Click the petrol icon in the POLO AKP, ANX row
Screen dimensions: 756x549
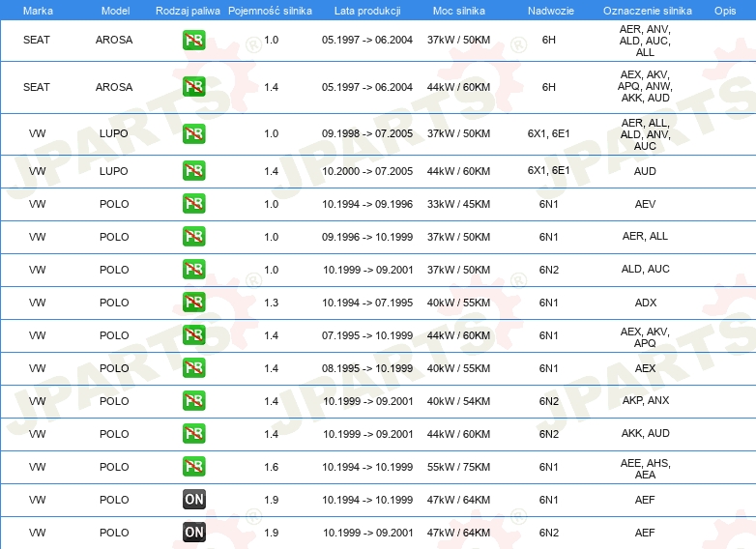(x=193, y=400)
